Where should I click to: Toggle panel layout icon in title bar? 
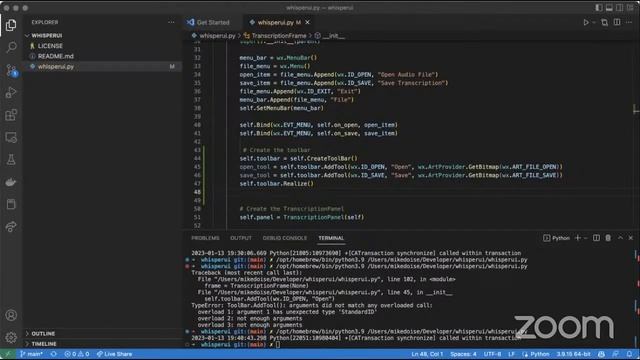click(x=609, y=8)
